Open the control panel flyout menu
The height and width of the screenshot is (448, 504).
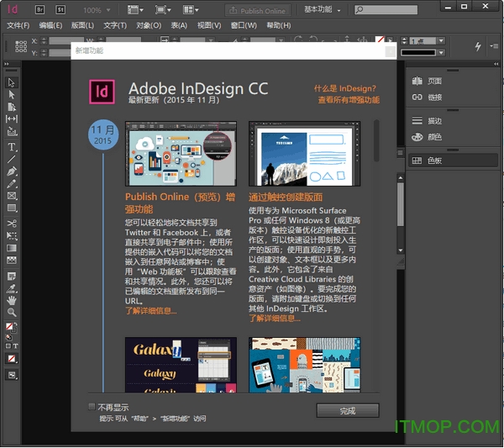click(494, 46)
